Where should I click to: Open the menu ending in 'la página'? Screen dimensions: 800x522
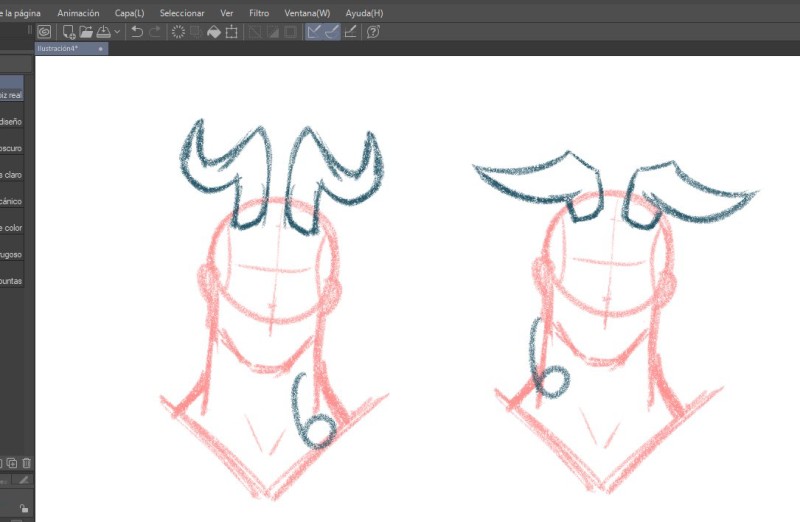click(20, 13)
